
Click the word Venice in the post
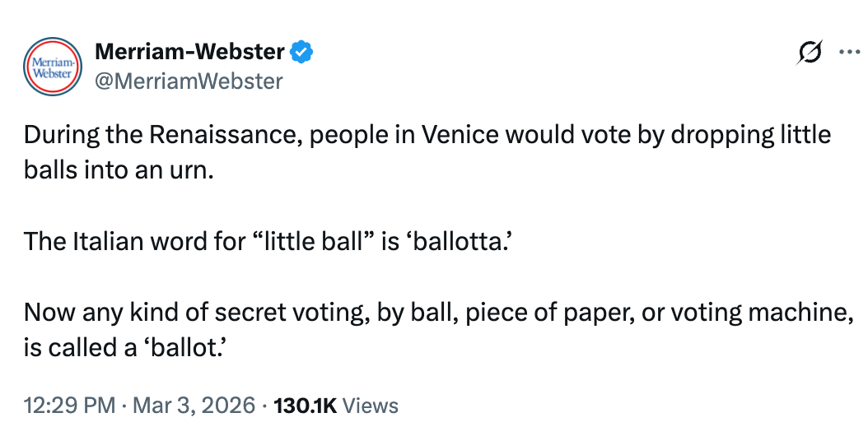click(x=460, y=134)
